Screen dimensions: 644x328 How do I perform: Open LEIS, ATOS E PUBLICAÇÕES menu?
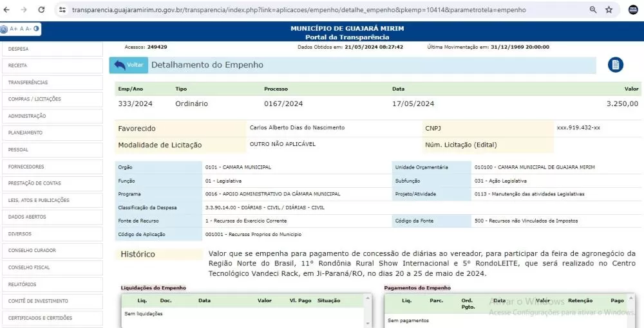coord(52,200)
